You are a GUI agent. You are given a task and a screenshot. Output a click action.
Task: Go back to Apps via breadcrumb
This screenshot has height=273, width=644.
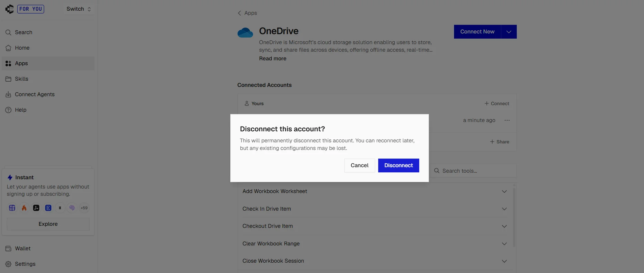(247, 13)
